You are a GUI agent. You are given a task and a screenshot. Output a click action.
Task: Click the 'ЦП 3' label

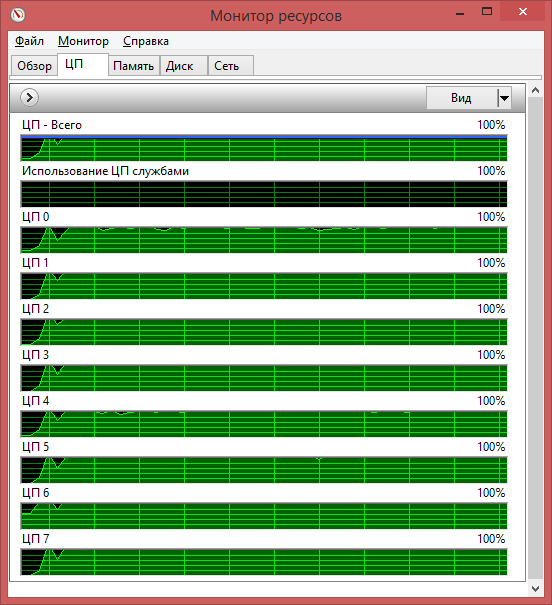tap(35, 355)
